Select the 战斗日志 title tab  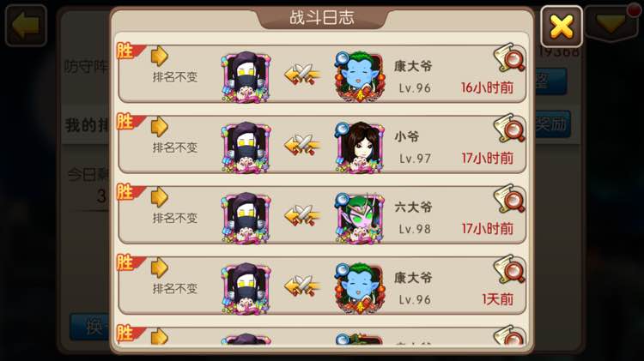click(322, 17)
